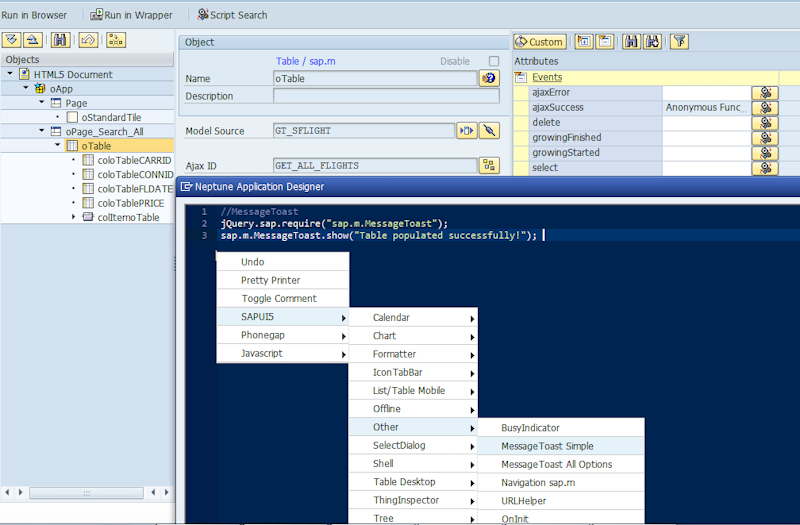The height and width of the screenshot is (525, 800).
Task: Open the script editor icon for ajaxError
Action: coord(765,92)
